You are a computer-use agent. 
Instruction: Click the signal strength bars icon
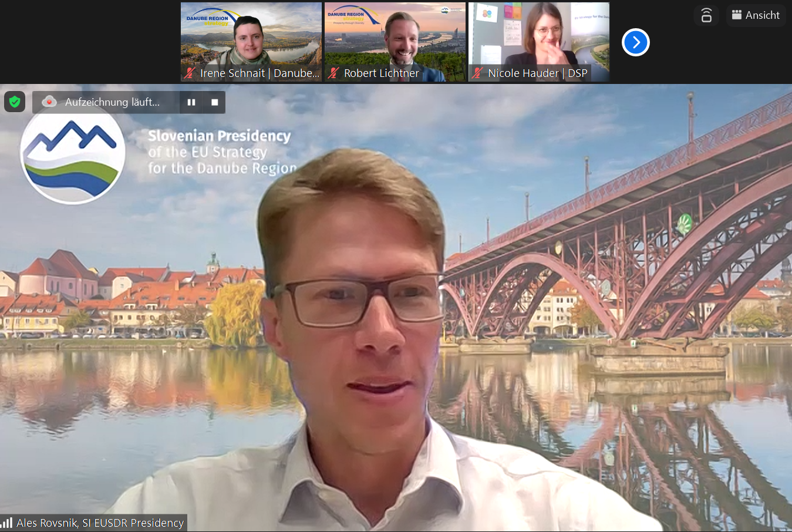pos(7,523)
